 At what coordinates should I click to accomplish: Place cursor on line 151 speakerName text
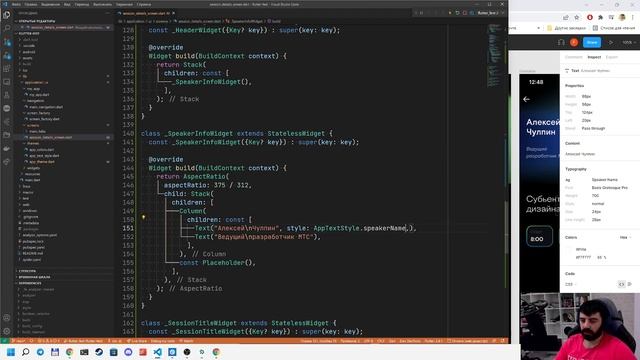(x=384, y=228)
